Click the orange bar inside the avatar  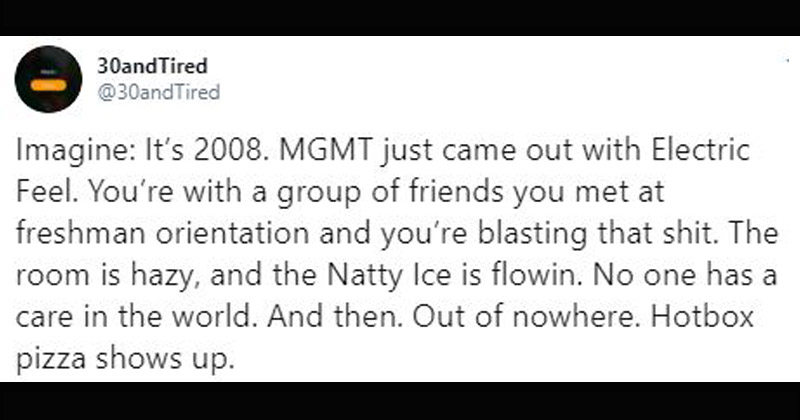[48, 87]
